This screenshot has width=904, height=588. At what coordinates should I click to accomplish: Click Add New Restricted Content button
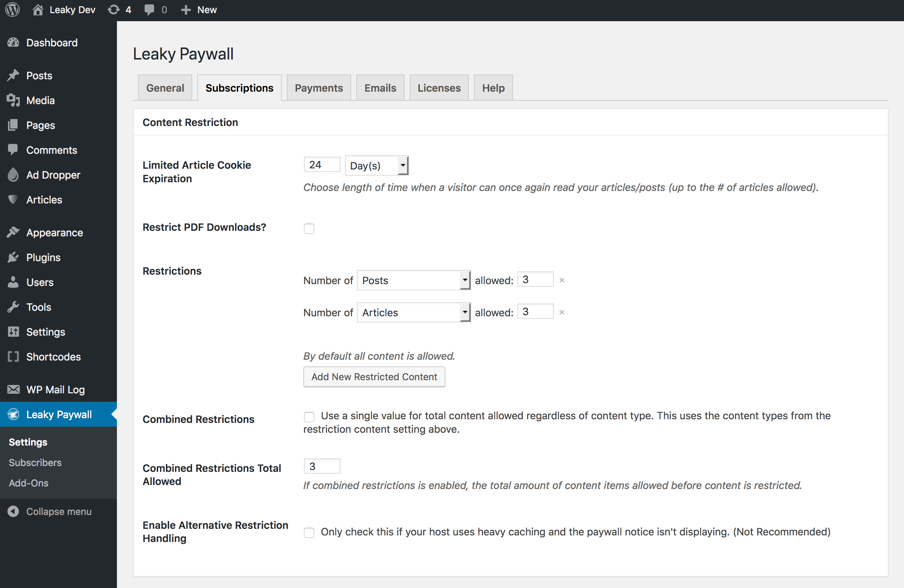374,377
